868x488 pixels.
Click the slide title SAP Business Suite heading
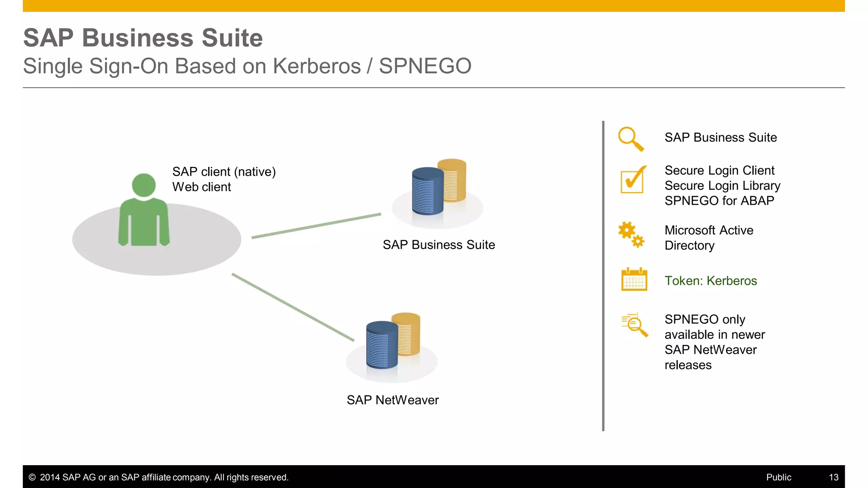pyautogui.click(x=143, y=38)
